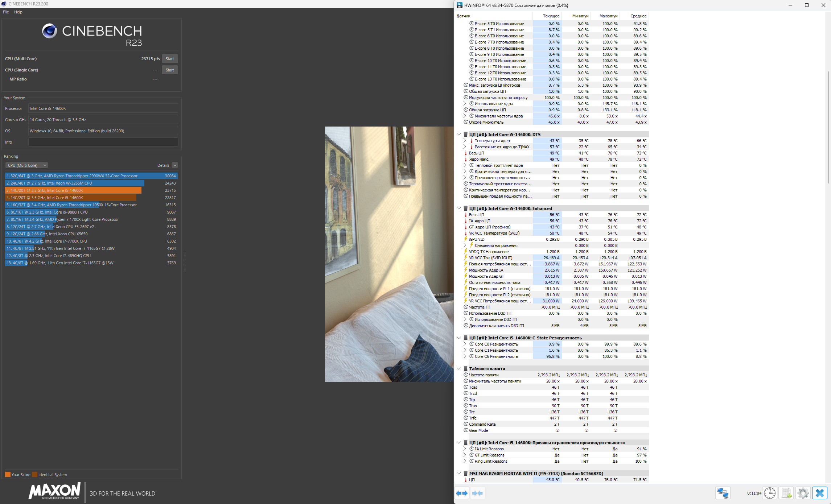Click the Минимум column header

[576, 16]
